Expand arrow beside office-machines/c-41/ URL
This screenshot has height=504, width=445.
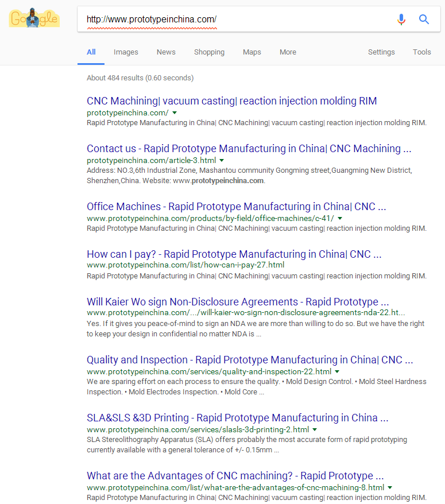(340, 218)
